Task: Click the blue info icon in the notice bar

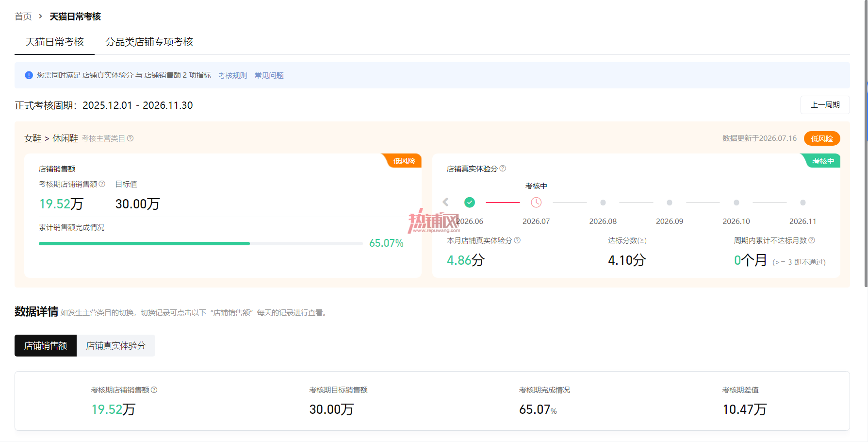Action: 29,75
